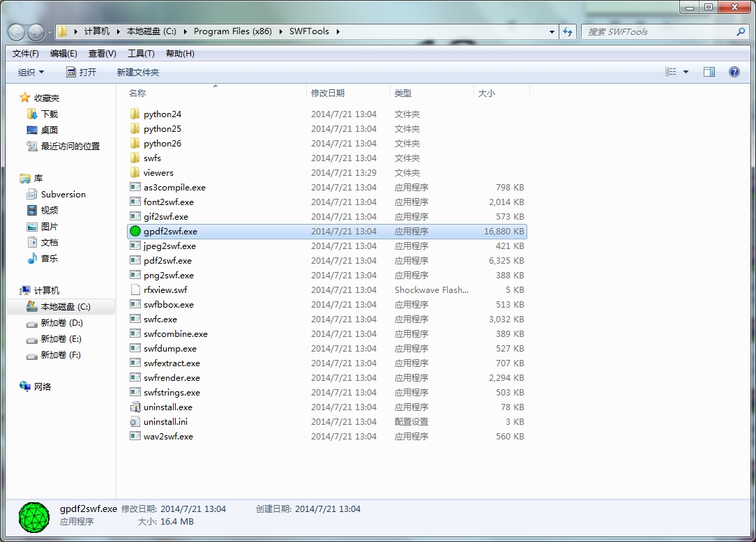Click Program Files (x86) in address bar
Viewport: 756px width, 542px height.
point(233,31)
